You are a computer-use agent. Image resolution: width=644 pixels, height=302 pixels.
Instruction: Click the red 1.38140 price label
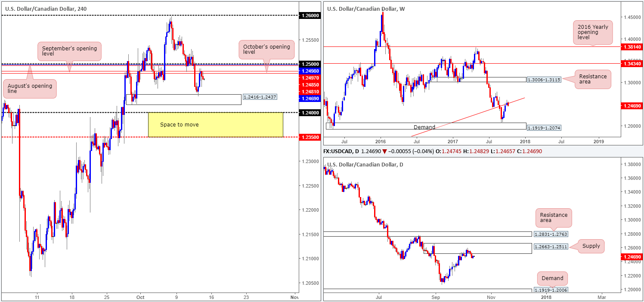(632, 46)
